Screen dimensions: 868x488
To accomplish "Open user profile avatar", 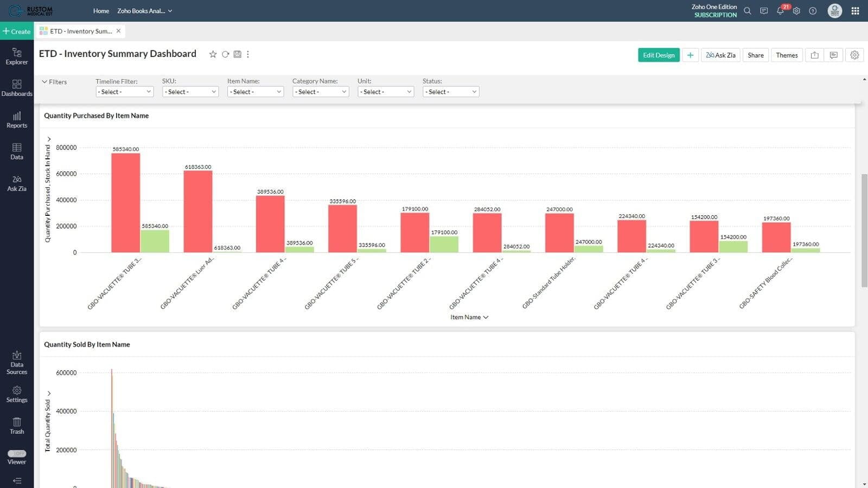I will pyautogui.click(x=835, y=11).
